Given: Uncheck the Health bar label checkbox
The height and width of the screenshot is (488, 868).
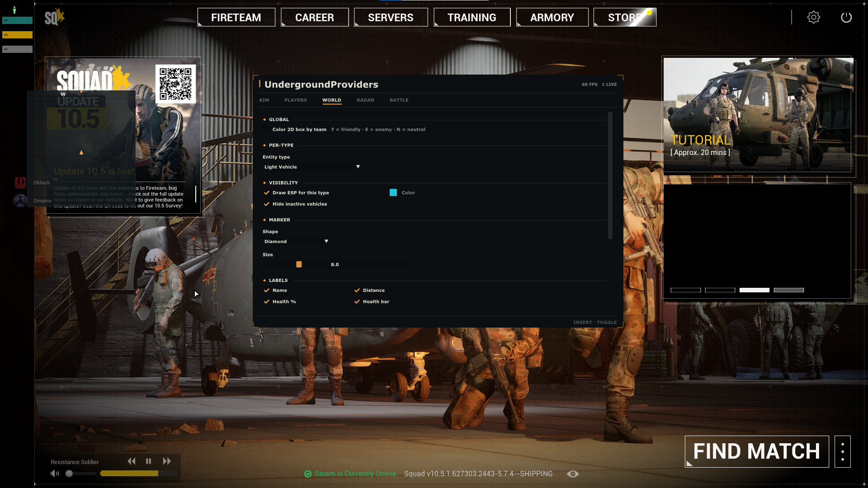Looking at the screenshot, I should tap(357, 302).
